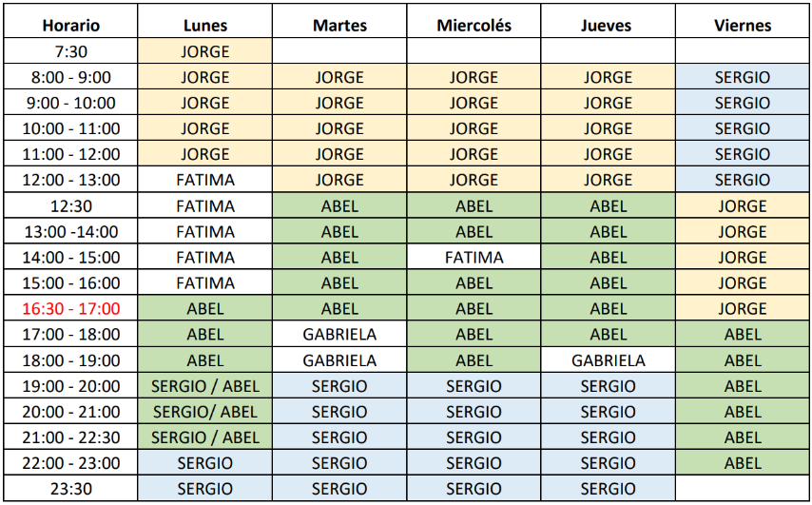Click the 23:30 time row cell

tap(71, 489)
